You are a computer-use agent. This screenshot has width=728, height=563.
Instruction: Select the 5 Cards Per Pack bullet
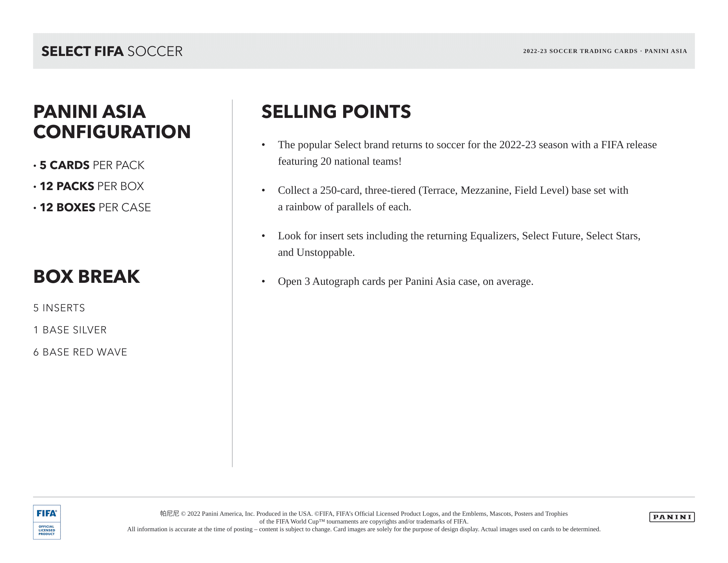click(x=89, y=165)
